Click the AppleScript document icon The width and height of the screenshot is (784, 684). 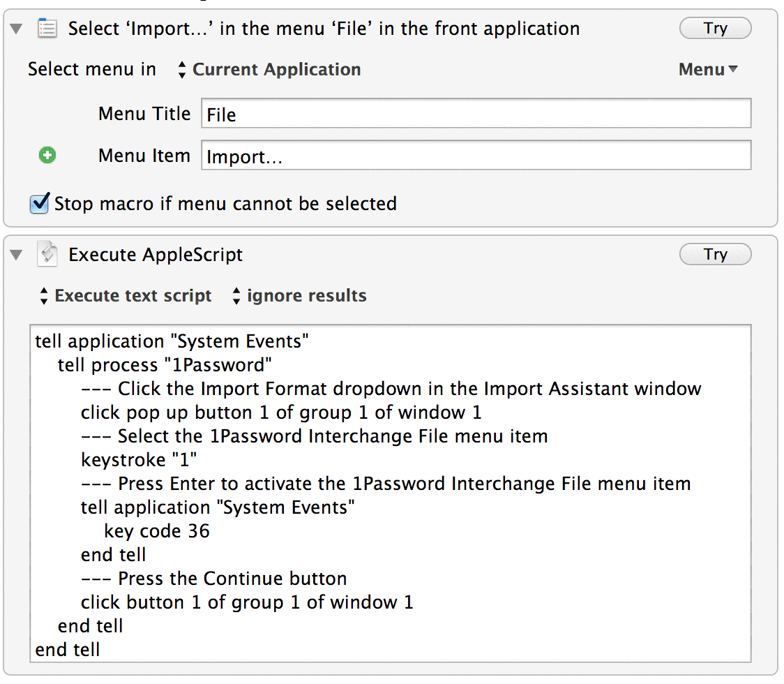coord(47,255)
